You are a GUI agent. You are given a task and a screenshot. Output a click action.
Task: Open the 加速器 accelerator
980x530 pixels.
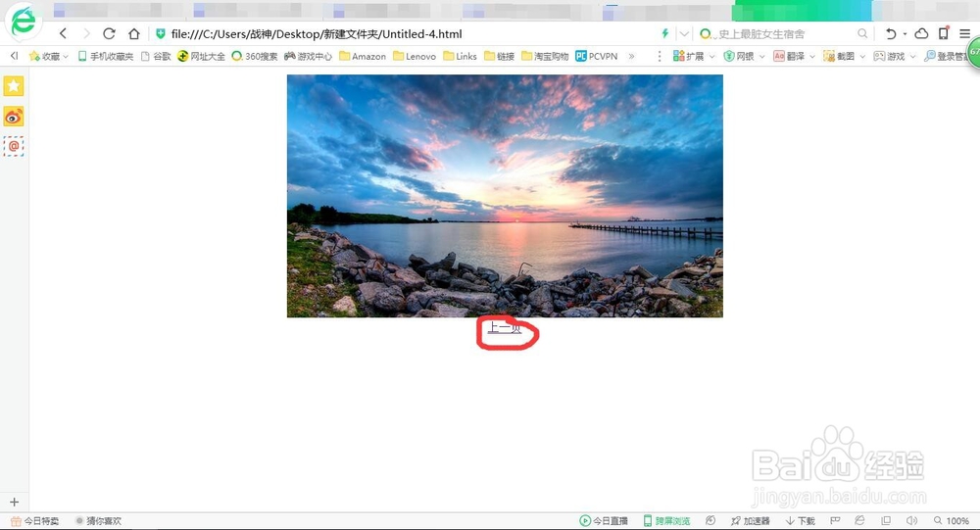point(751,520)
